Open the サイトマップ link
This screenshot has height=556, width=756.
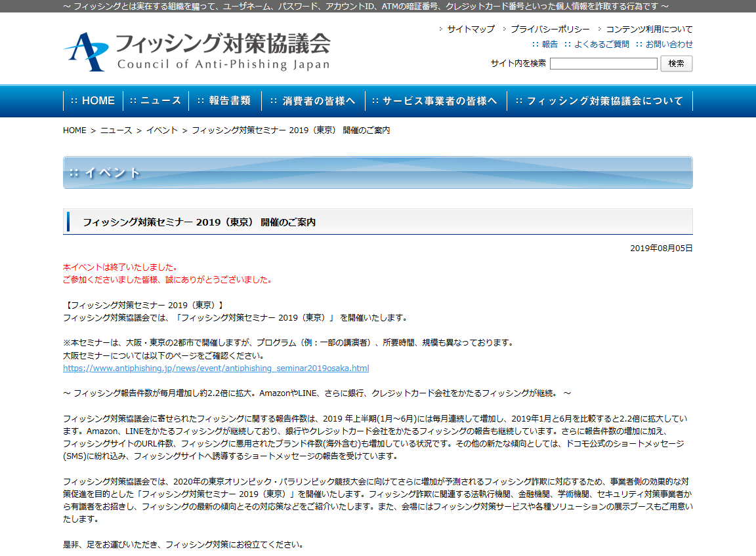tap(471, 30)
